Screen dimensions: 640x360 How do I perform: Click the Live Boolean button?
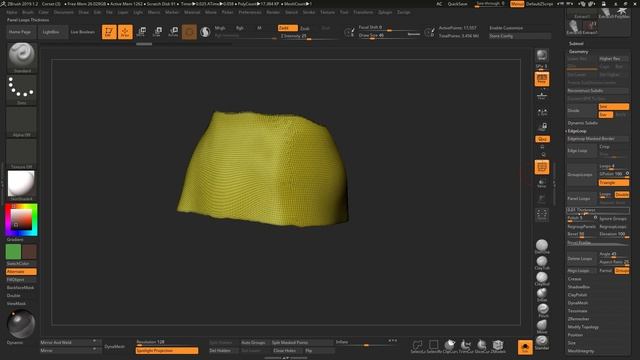click(x=83, y=32)
